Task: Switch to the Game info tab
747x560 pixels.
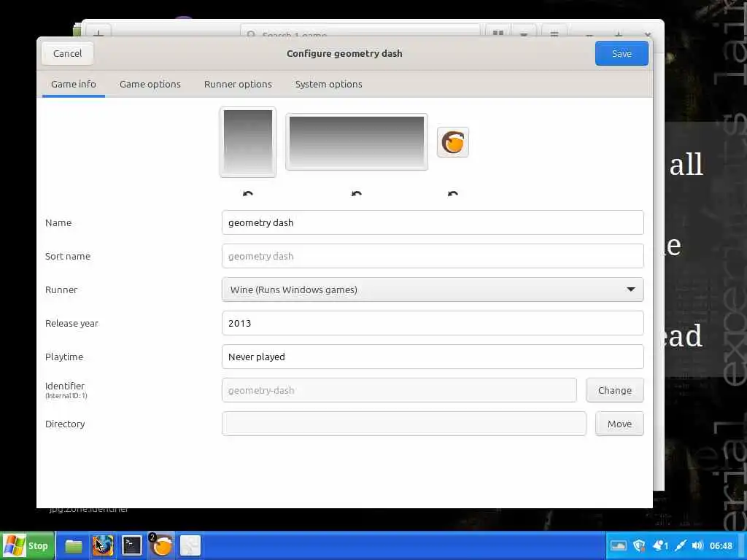Action: coord(74,85)
